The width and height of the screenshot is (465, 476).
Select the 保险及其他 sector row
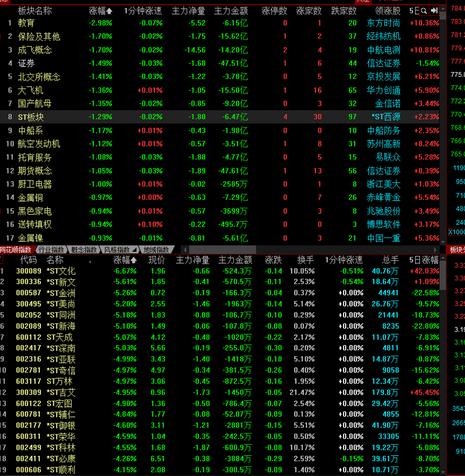click(x=219, y=37)
